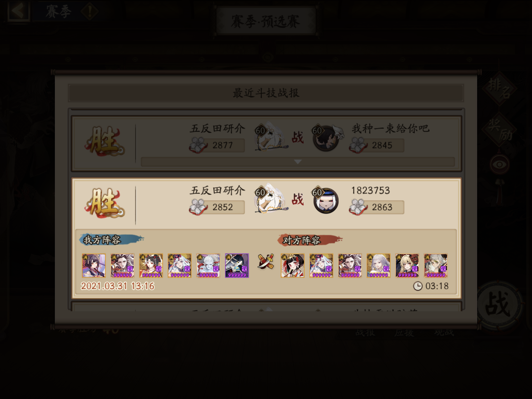Open the season info exclamation icon
This screenshot has height=399, width=532.
pyautogui.click(x=90, y=11)
